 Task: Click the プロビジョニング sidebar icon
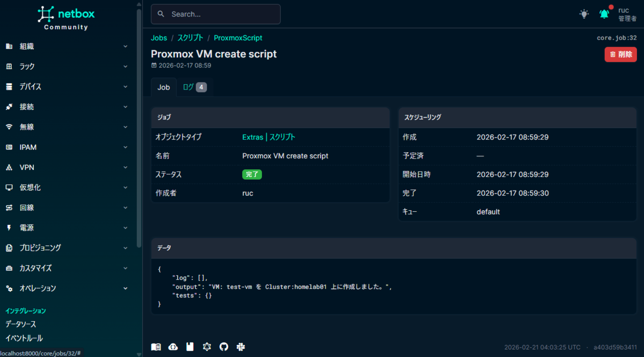9,248
